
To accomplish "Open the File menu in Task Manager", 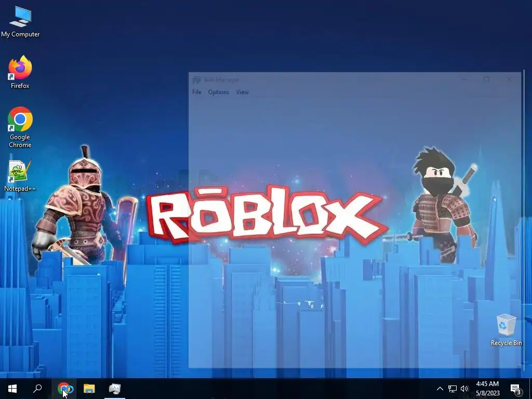I will 197,92.
